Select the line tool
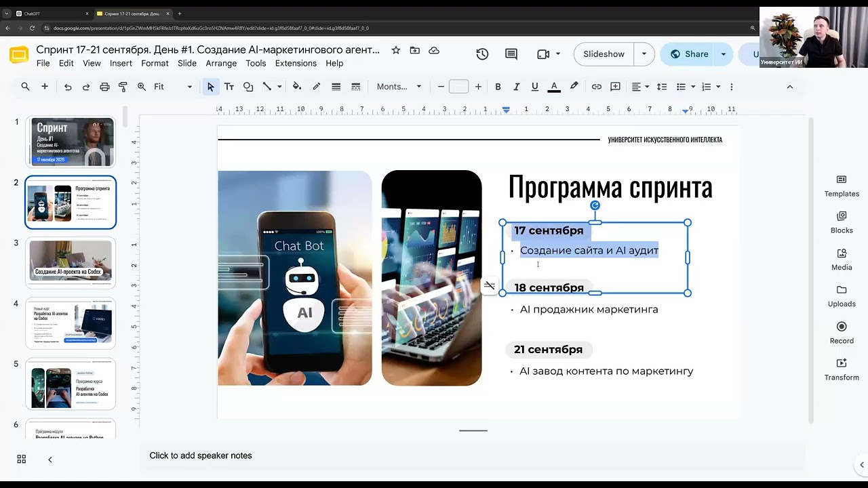Viewport: 868px width, 488px height. coord(267,87)
